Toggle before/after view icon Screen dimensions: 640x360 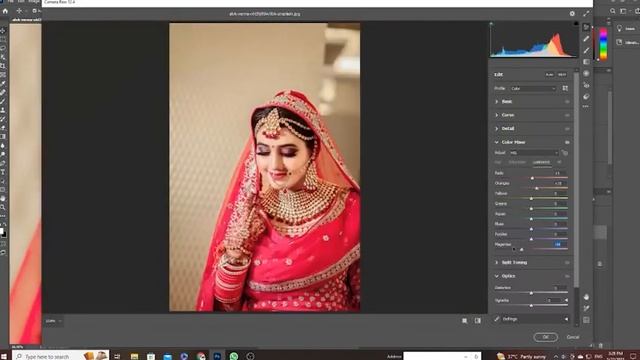[x=478, y=321]
